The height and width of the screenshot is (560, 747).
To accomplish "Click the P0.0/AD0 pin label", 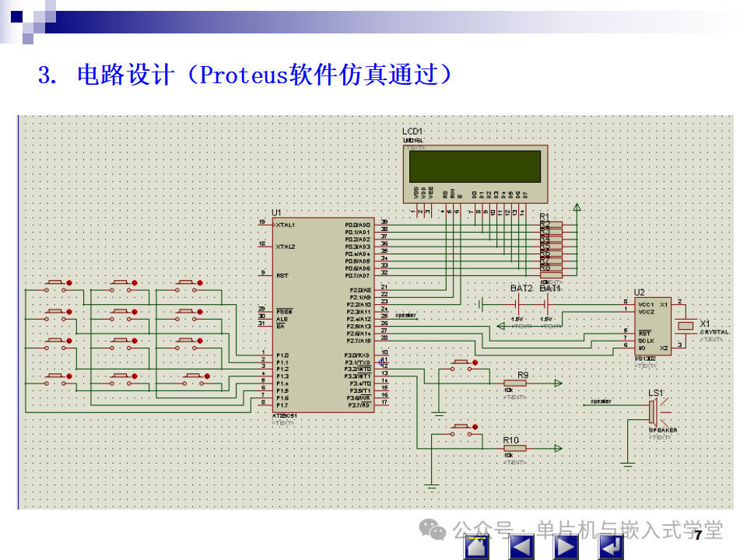I will coord(357,225).
